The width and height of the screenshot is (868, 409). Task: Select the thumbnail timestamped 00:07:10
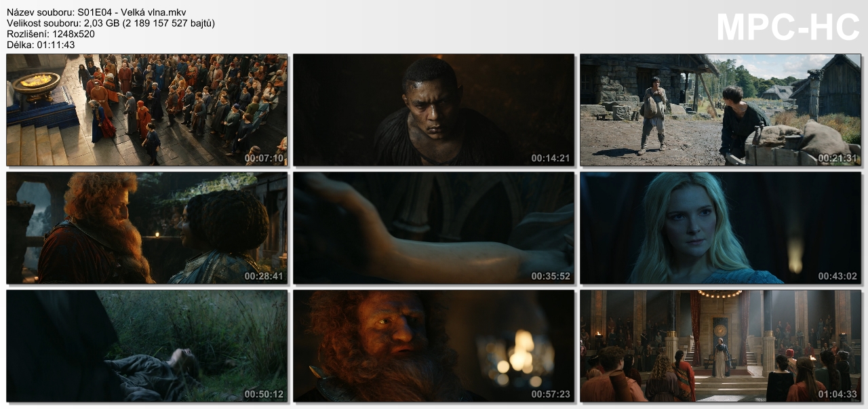(146, 110)
